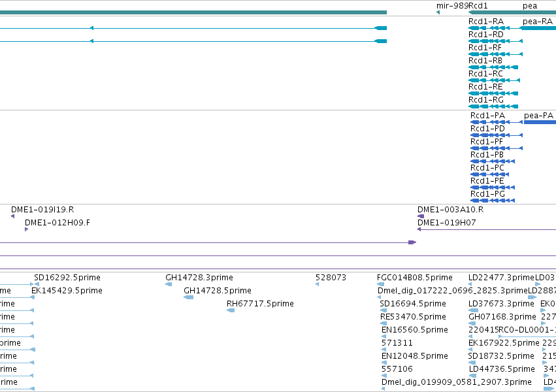The image size is (556, 392).
Task: Click the Rcd1-PG protein label
Action: [487, 194]
